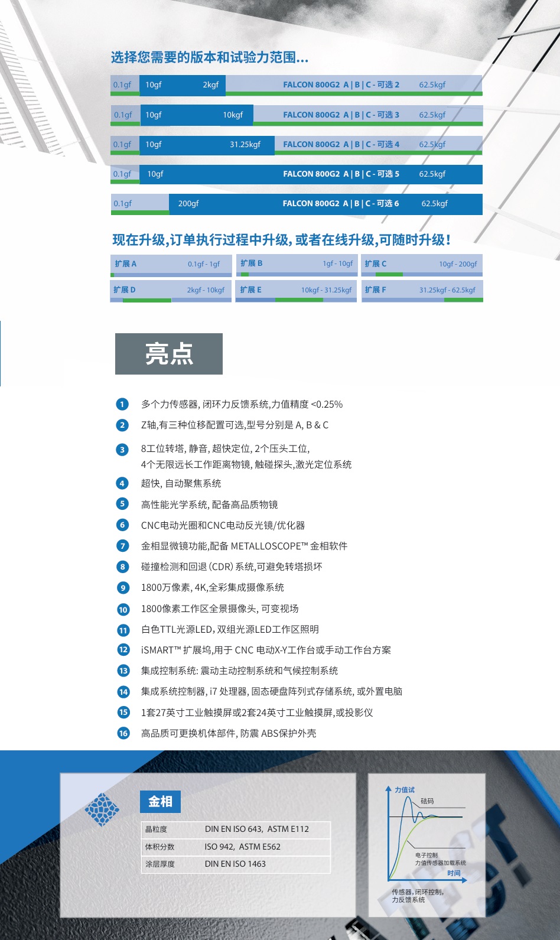Click the 扩展 F 31.25kgf-62.5kgf box
560x940 pixels.
pyautogui.click(x=422, y=291)
